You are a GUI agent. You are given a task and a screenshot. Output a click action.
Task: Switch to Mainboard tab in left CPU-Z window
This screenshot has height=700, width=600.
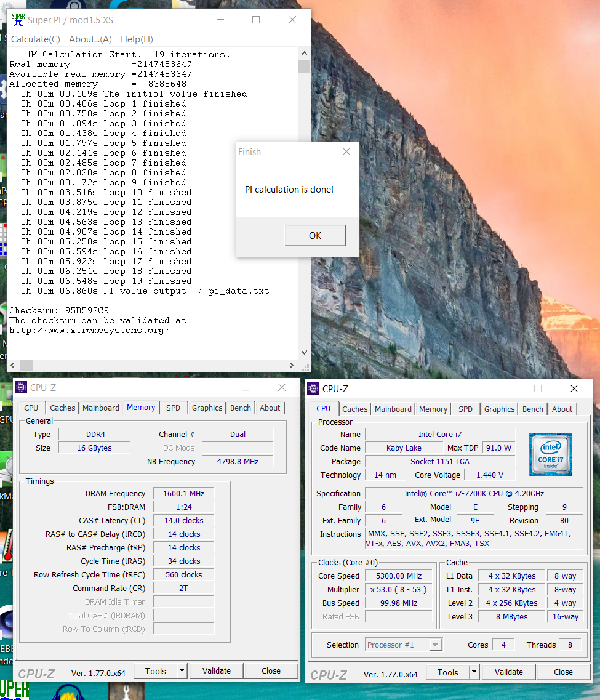[x=101, y=408]
